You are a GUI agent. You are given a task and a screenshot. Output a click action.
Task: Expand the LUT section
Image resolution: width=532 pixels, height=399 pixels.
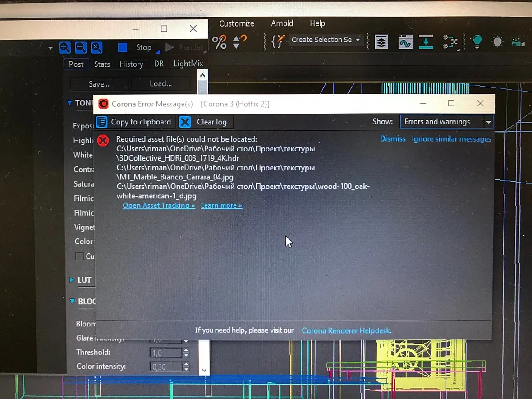coord(72,280)
